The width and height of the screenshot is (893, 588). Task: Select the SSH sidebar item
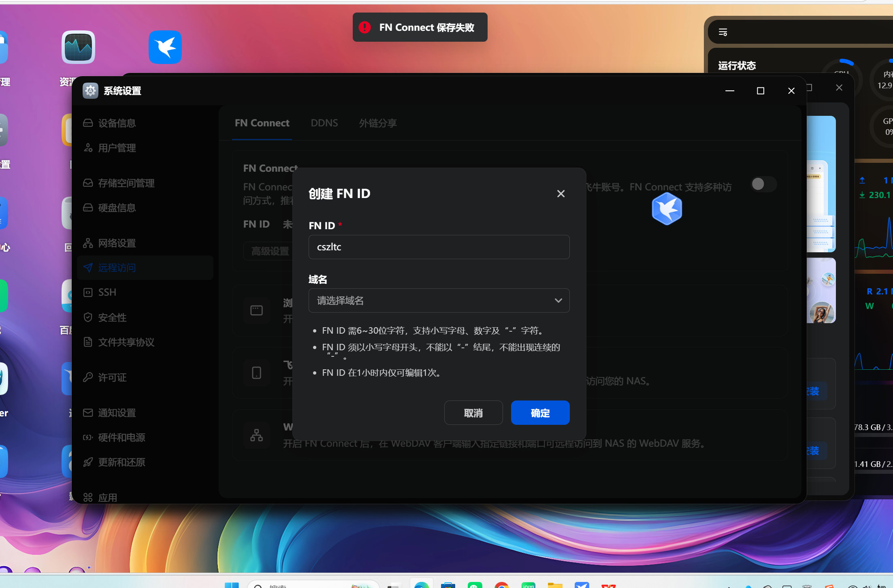pos(107,292)
